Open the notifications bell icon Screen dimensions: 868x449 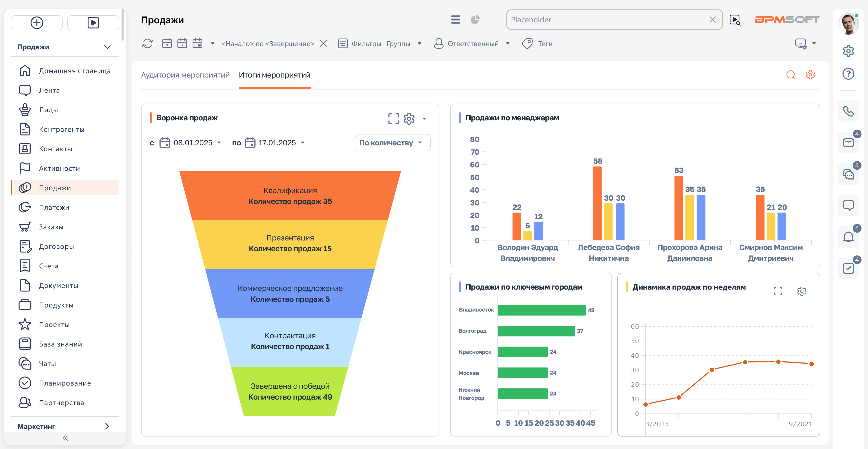848,237
